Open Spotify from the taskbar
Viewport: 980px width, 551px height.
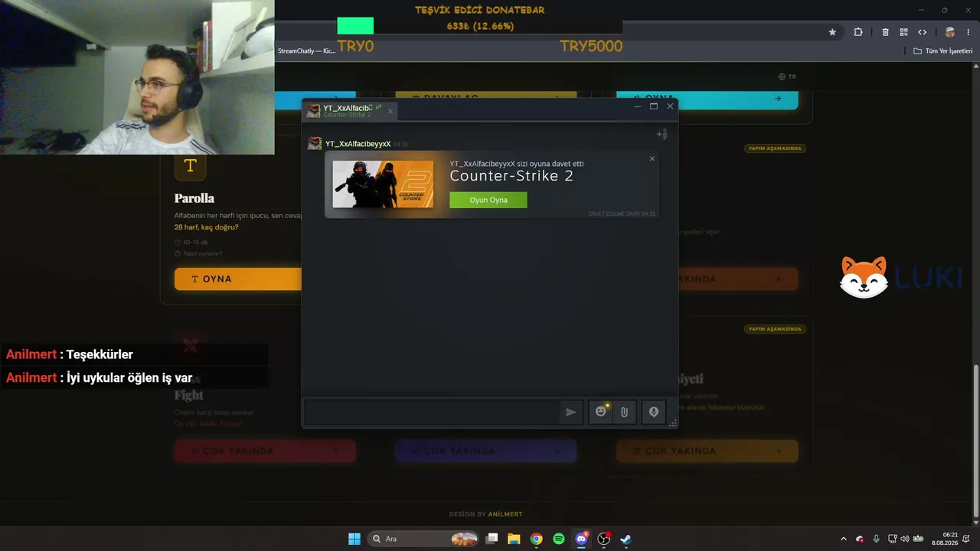559,539
